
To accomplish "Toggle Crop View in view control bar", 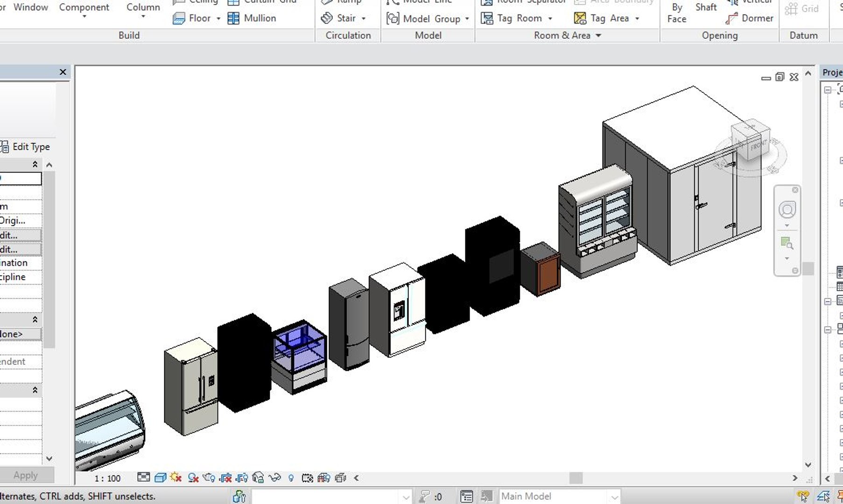I will pos(225,477).
